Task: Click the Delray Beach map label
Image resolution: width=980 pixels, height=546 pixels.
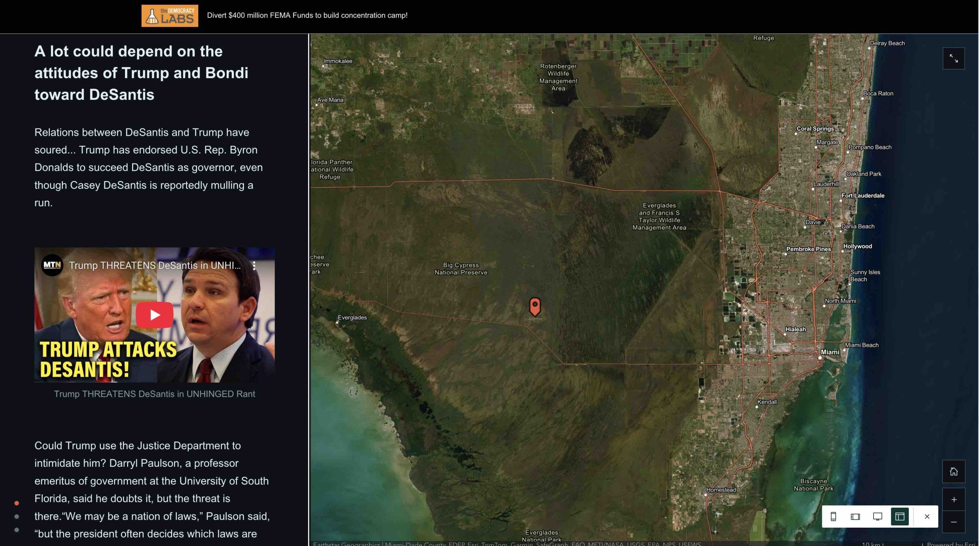Action: coord(887,43)
